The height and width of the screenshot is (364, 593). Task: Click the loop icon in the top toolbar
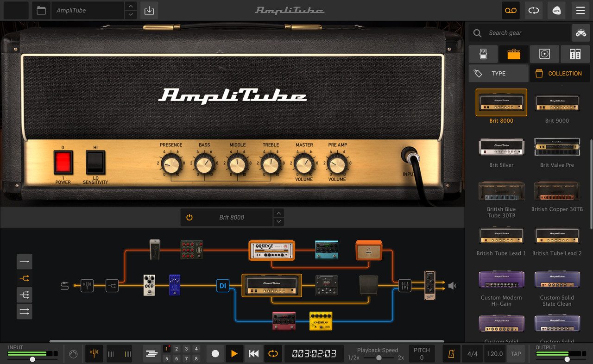(533, 10)
